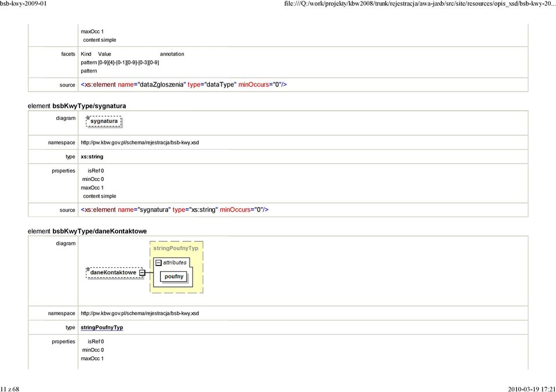Select the stringPoufnyTyp diagram title
Viewport: 556px width, 392px height.
tap(176, 248)
